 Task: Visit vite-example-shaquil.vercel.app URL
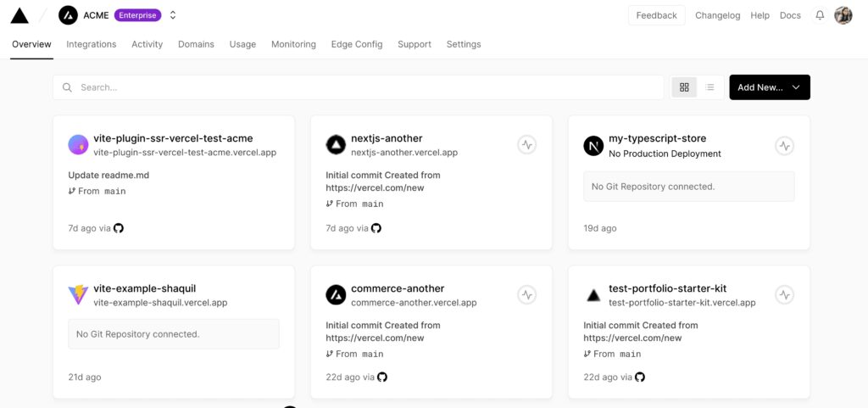160,303
